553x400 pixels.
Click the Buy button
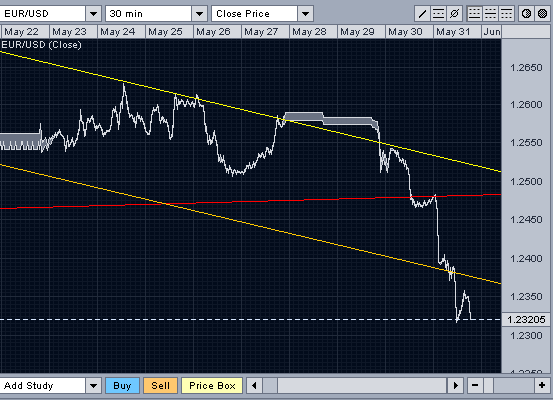tap(122, 386)
